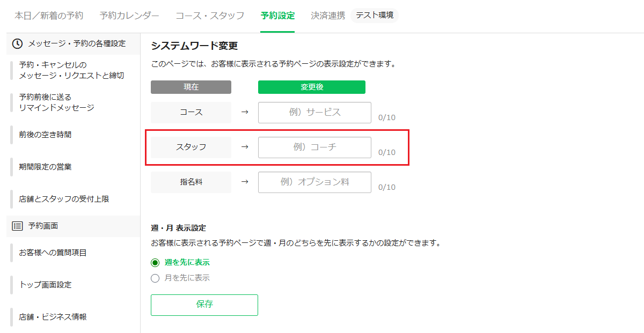Click the テスト環境 badge

375,16
